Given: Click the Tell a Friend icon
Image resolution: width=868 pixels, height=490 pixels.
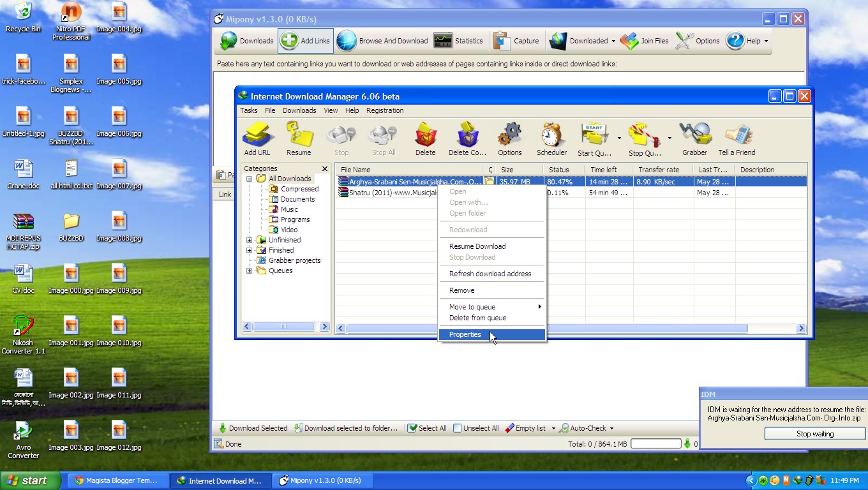Looking at the screenshot, I should click(737, 138).
